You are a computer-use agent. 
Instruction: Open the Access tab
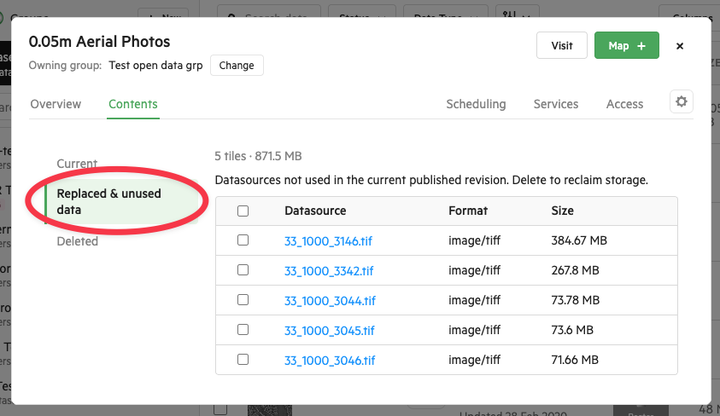pyautogui.click(x=624, y=104)
